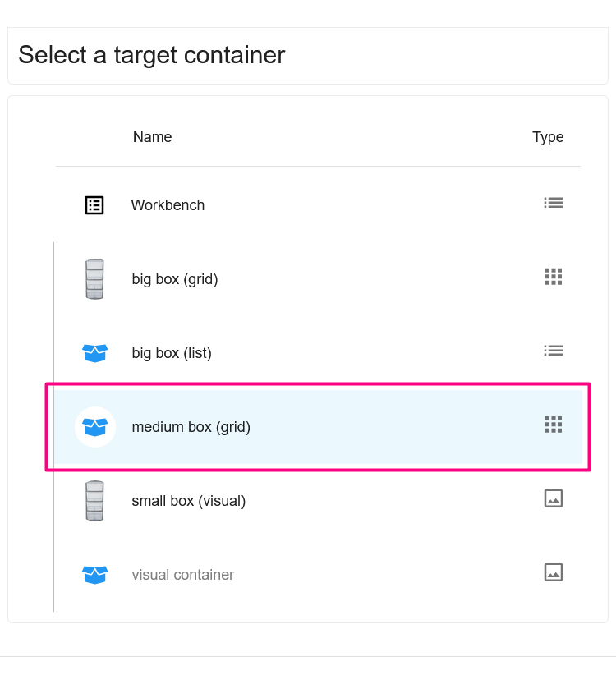616x698 pixels.
Task: Choose big box (list) as target
Action: (172, 353)
